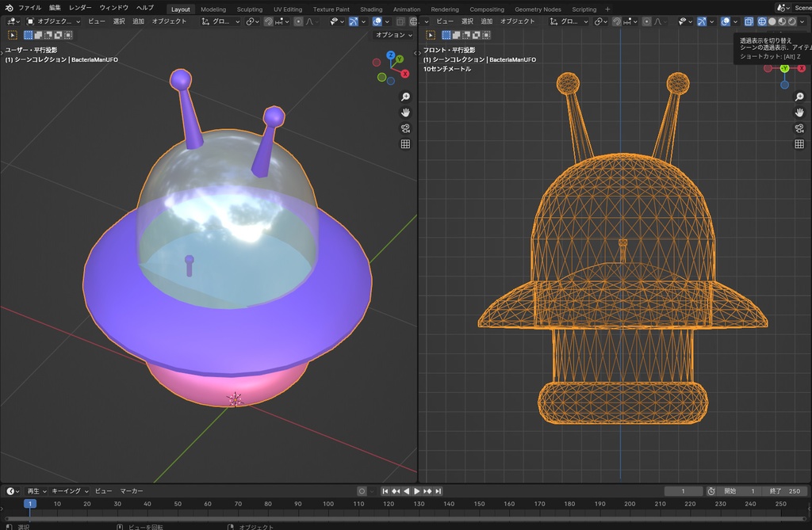Viewport: 812px width, 530px height.
Task: Toggle camera view icon in left viewport
Action: (x=405, y=128)
